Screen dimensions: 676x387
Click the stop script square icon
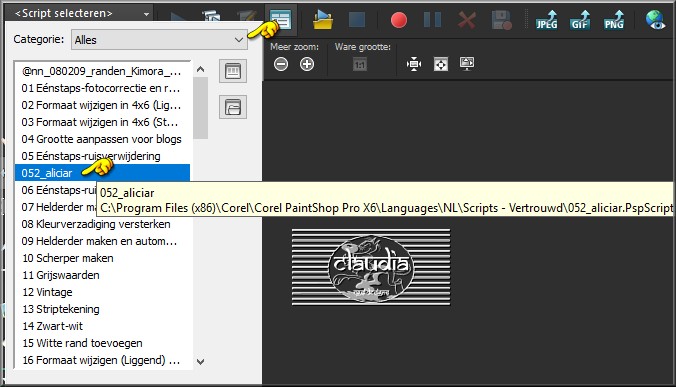pos(357,20)
